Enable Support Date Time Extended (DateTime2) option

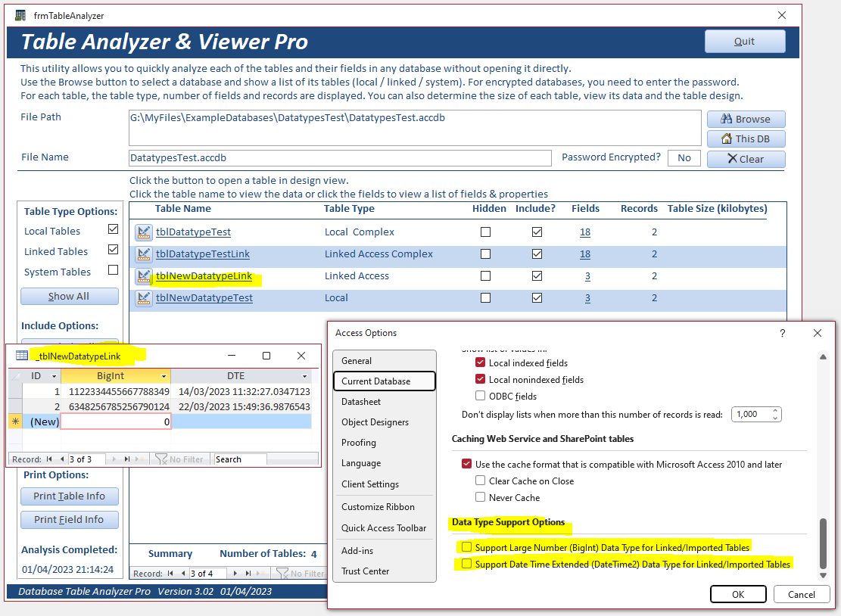point(466,564)
